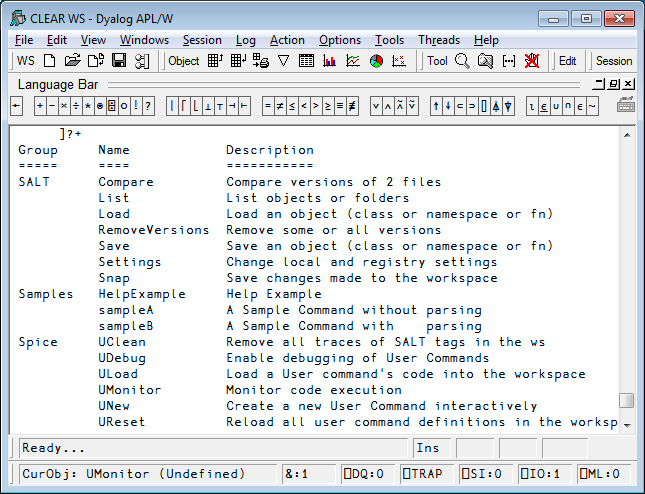Viewport: 645px width, 494px height.
Task: Open the Session menu
Action: click(202, 40)
